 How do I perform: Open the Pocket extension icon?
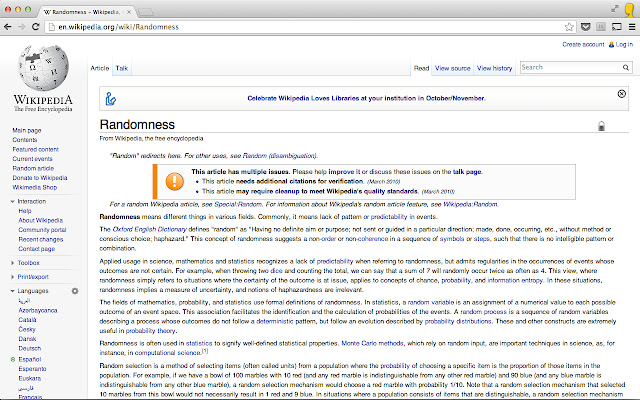[x=586, y=27]
